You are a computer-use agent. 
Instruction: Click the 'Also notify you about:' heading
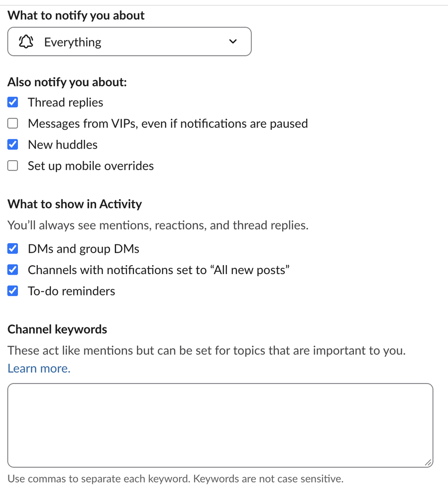pos(67,82)
